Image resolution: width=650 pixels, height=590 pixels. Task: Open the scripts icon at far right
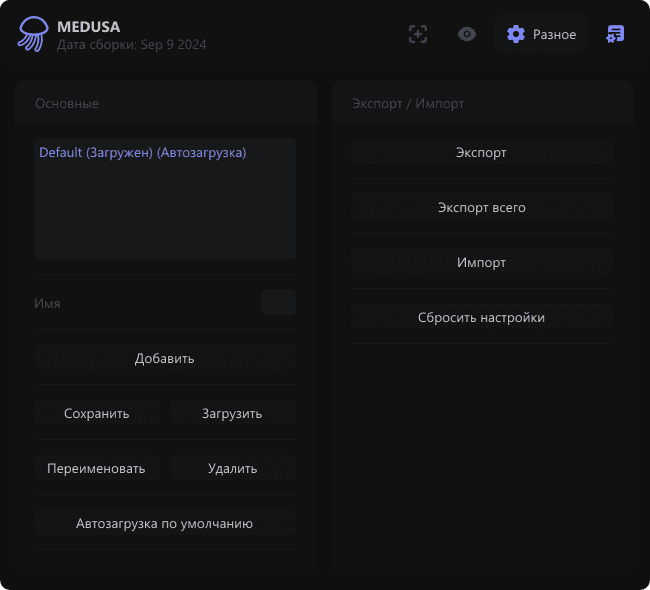coord(615,34)
